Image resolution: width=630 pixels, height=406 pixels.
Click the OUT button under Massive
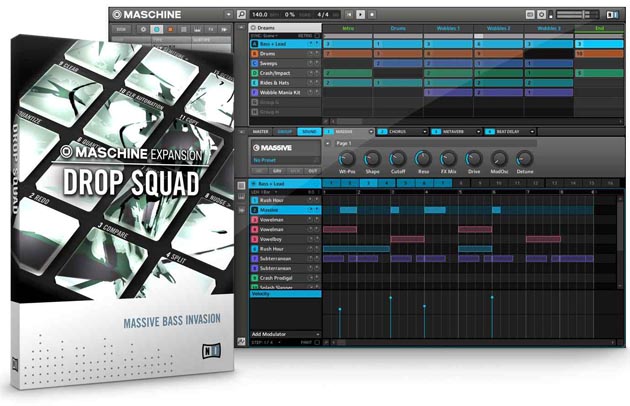point(313,171)
